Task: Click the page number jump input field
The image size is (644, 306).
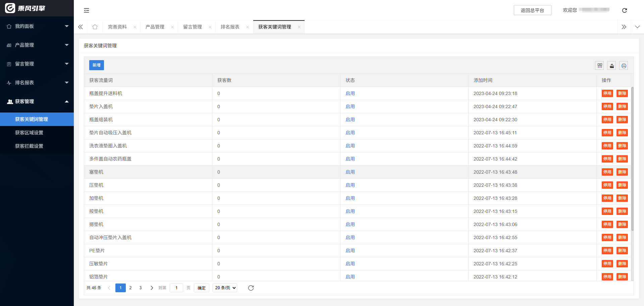Action: (176, 288)
